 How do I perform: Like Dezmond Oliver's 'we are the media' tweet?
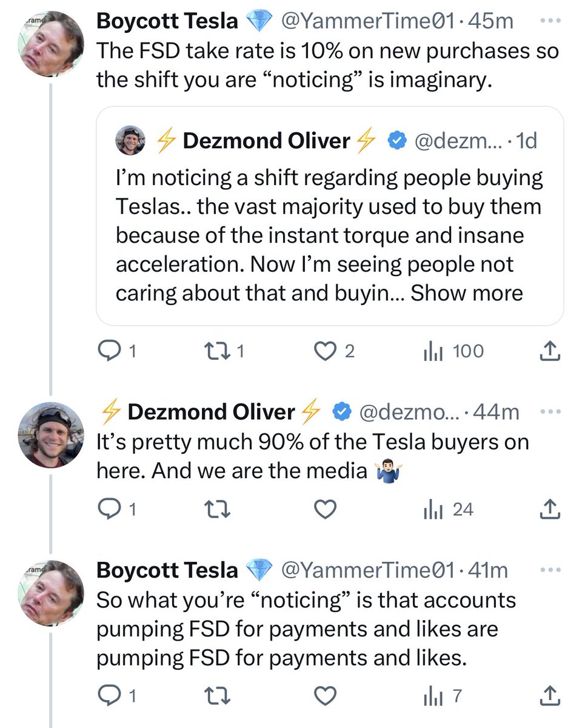pyautogui.click(x=325, y=510)
